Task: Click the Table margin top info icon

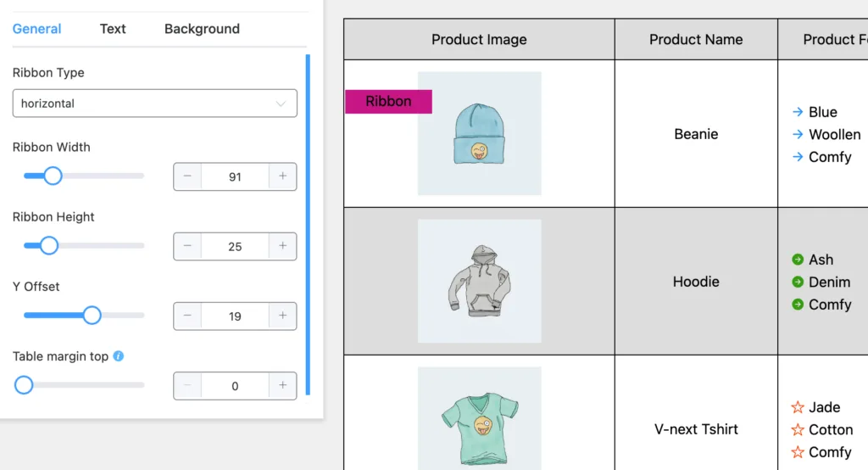Action: pyautogui.click(x=119, y=355)
